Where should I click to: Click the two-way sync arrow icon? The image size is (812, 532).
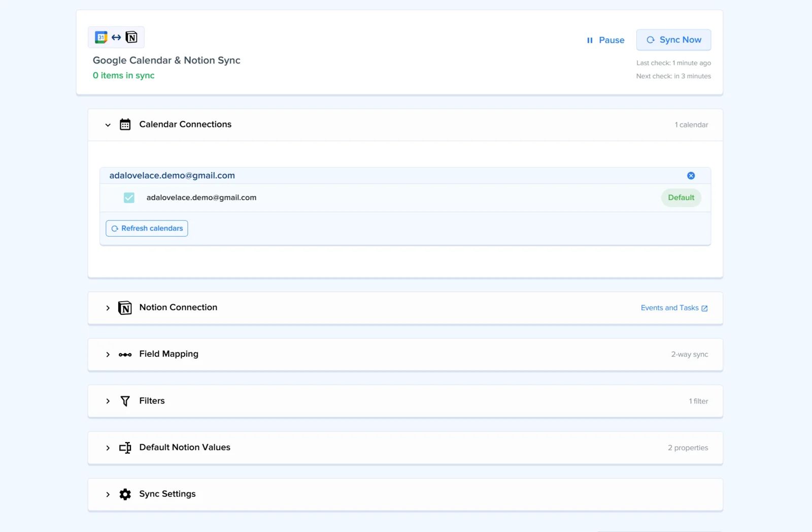coord(116,37)
